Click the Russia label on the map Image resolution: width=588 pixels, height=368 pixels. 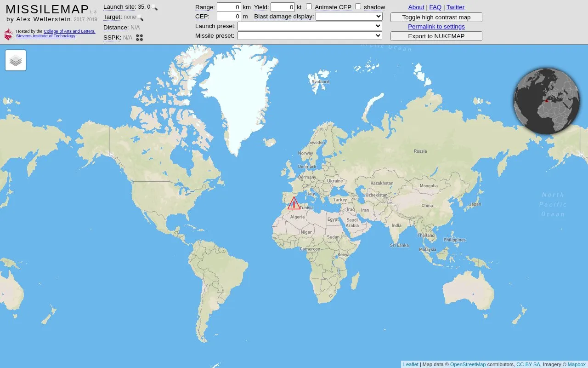420,151
